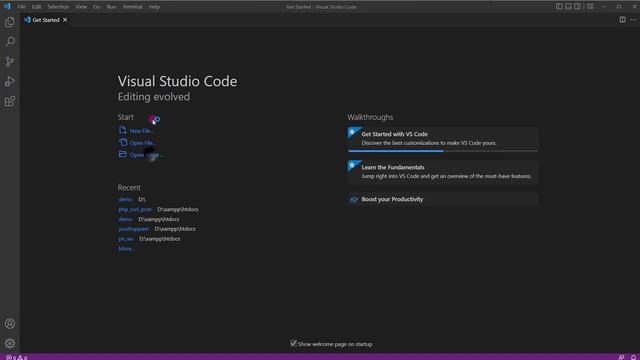Screen dimensions: 640x360
Task: Toggle primary side bar layout icon
Action: pos(559,7)
